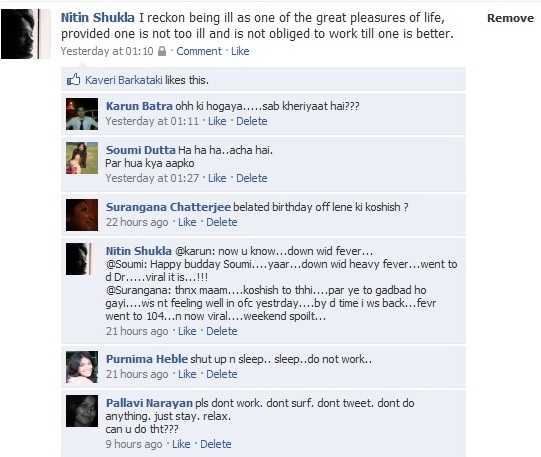Comment on Nitin Shukla's status post
This screenshot has width=541, height=457.
(x=199, y=51)
